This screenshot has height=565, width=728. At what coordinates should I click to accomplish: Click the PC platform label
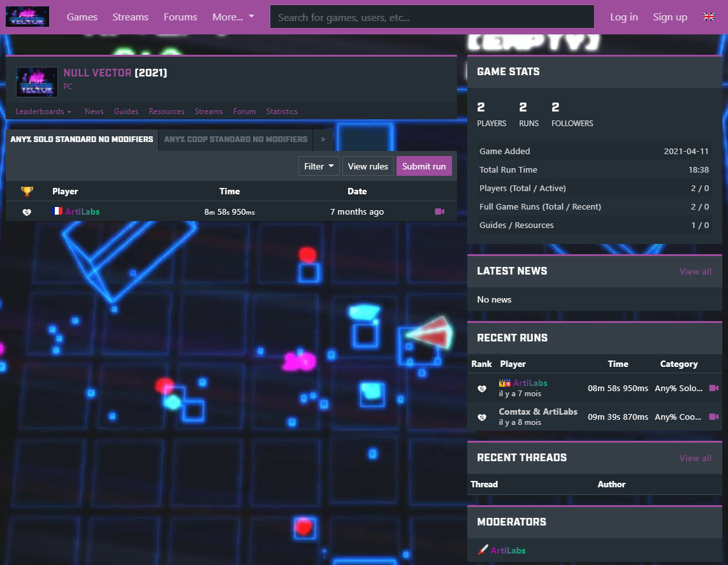click(68, 86)
